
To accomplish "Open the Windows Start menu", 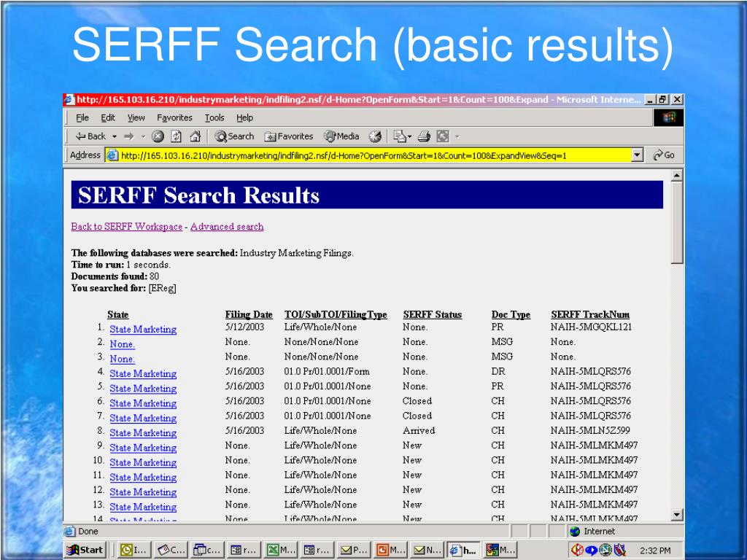I will click(x=85, y=550).
